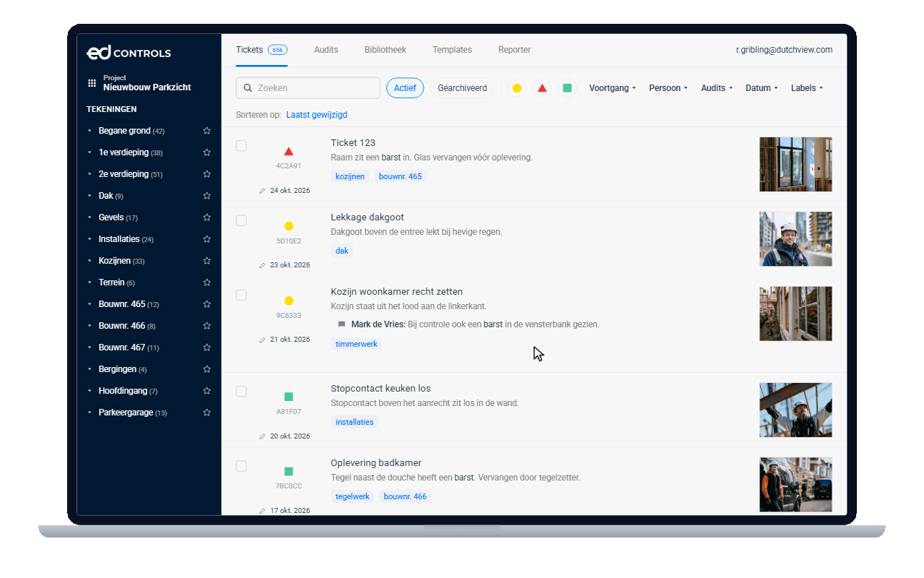Star the Dak drawing
Screen dimensions: 924x578
click(207, 196)
